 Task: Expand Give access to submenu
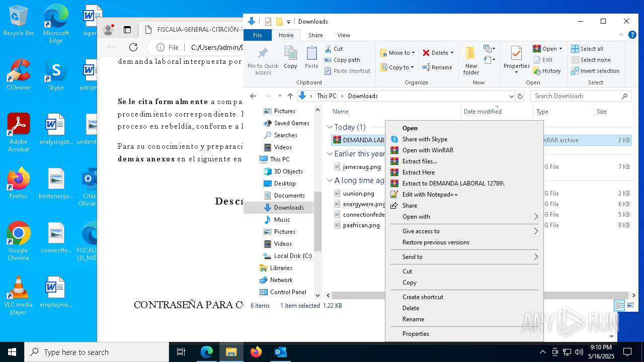(464, 231)
